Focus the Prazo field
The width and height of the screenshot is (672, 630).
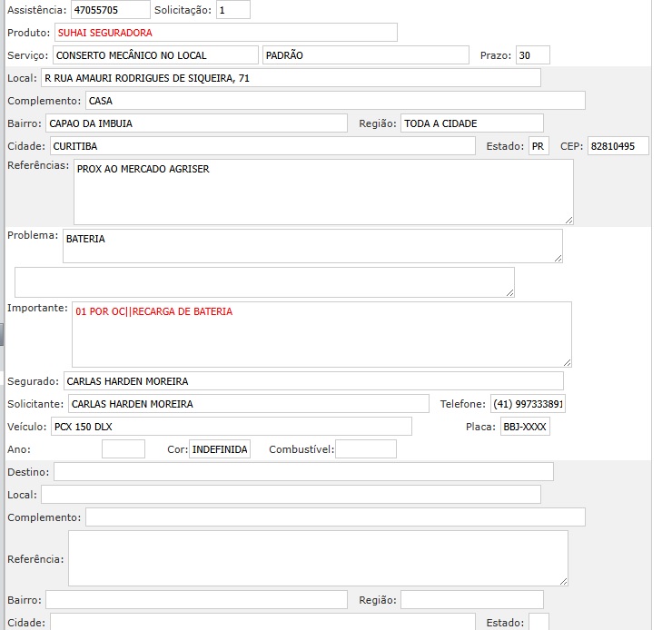tap(532, 55)
